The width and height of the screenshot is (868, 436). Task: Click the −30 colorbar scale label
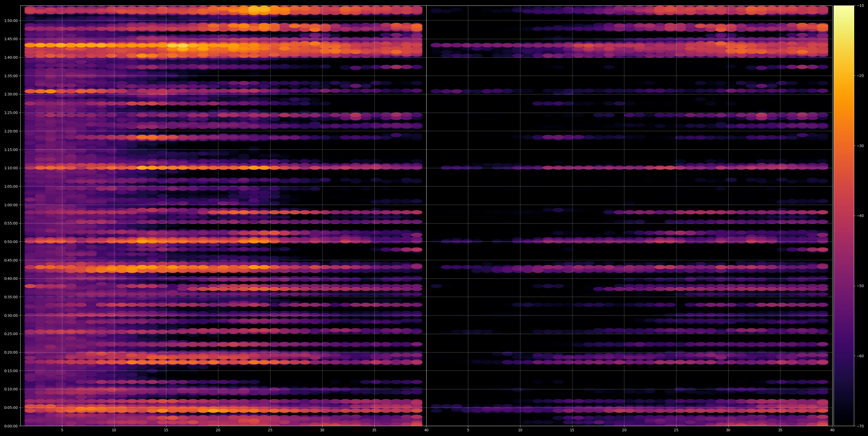860,146
